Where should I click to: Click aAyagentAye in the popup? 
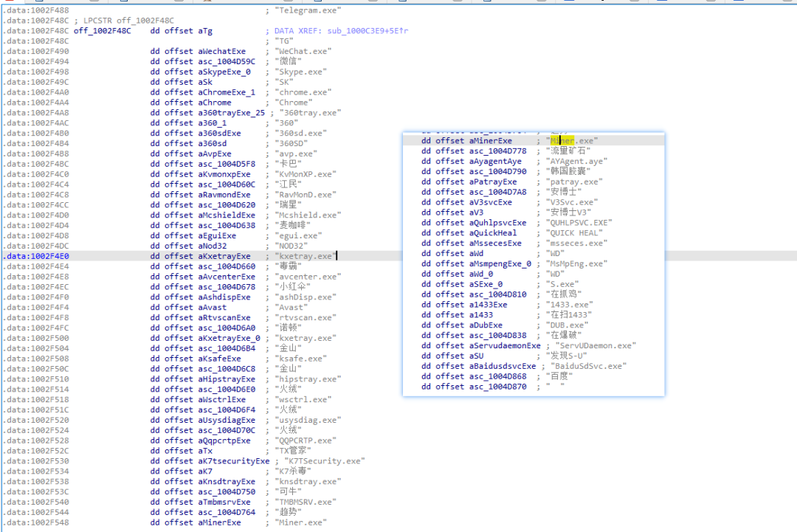[x=495, y=161]
